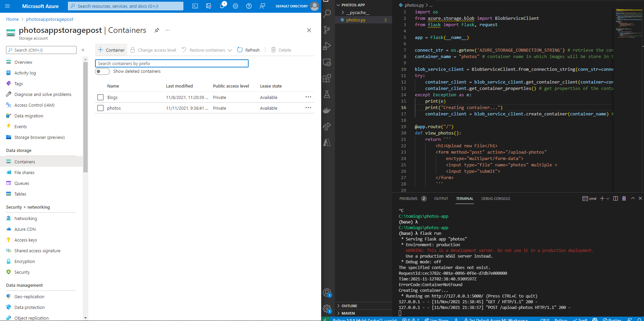Click resource menu vertical scrollbar

tap(86, 117)
